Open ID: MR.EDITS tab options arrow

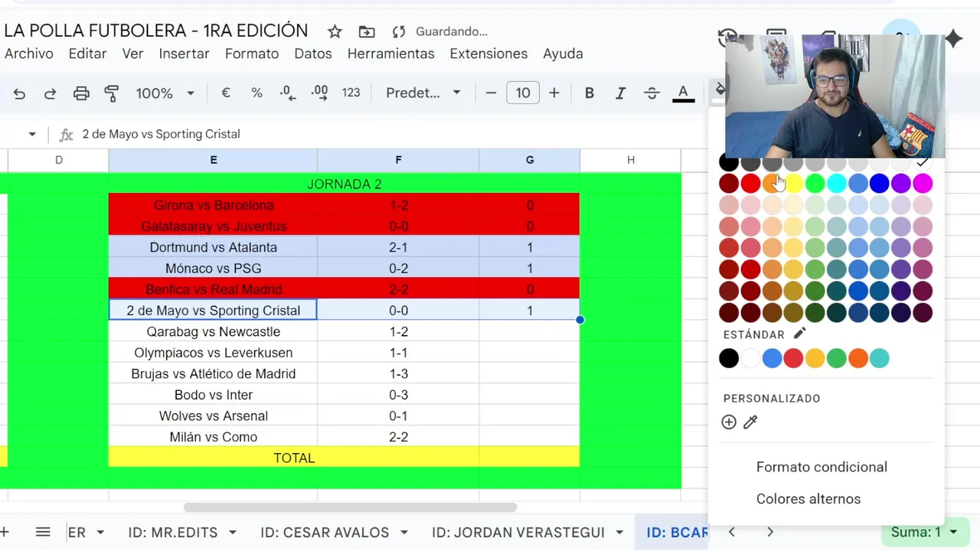click(233, 532)
